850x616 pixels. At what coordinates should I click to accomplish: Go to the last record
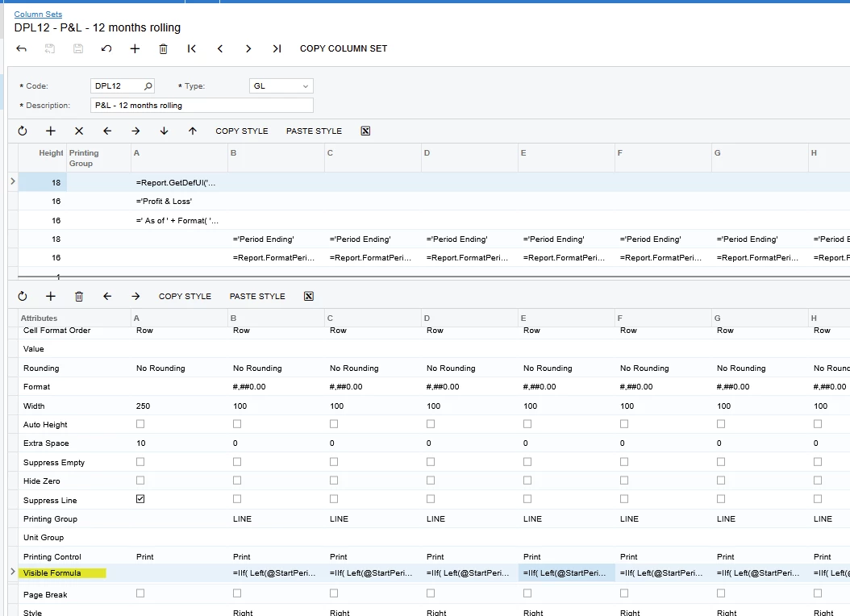click(x=277, y=48)
